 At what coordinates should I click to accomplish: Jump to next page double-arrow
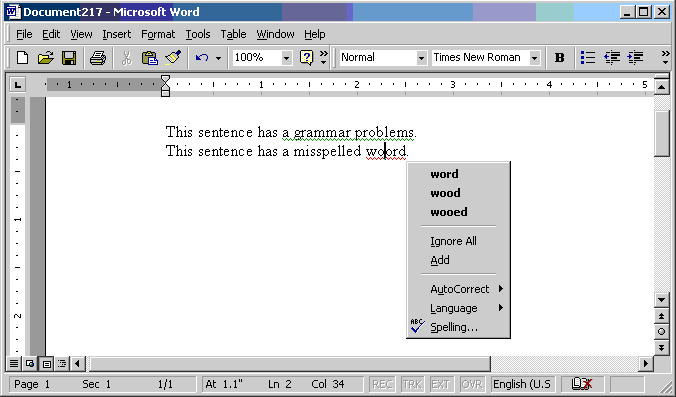[x=661, y=347]
